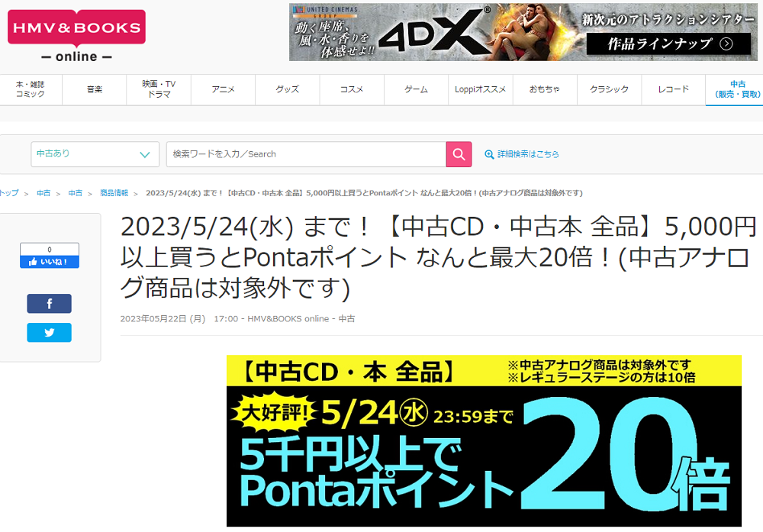Open the Loppiオススメ navigation menu
The height and width of the screenshot is (532, 763).
click(x=480, y=89)
